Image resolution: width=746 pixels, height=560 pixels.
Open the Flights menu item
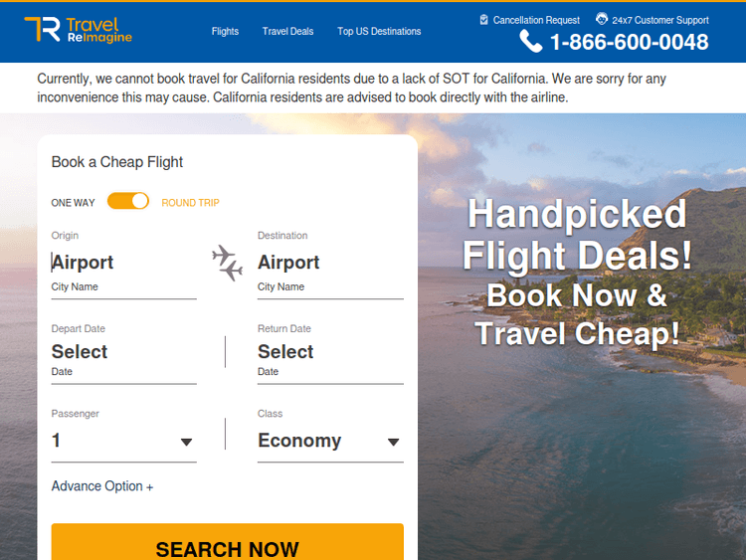point(225,32)
